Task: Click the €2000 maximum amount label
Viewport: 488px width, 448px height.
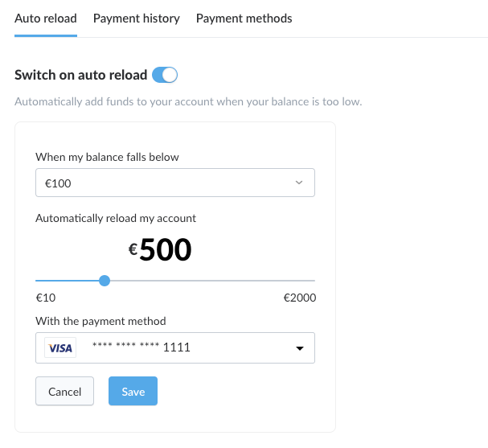Action: [300, 298]
